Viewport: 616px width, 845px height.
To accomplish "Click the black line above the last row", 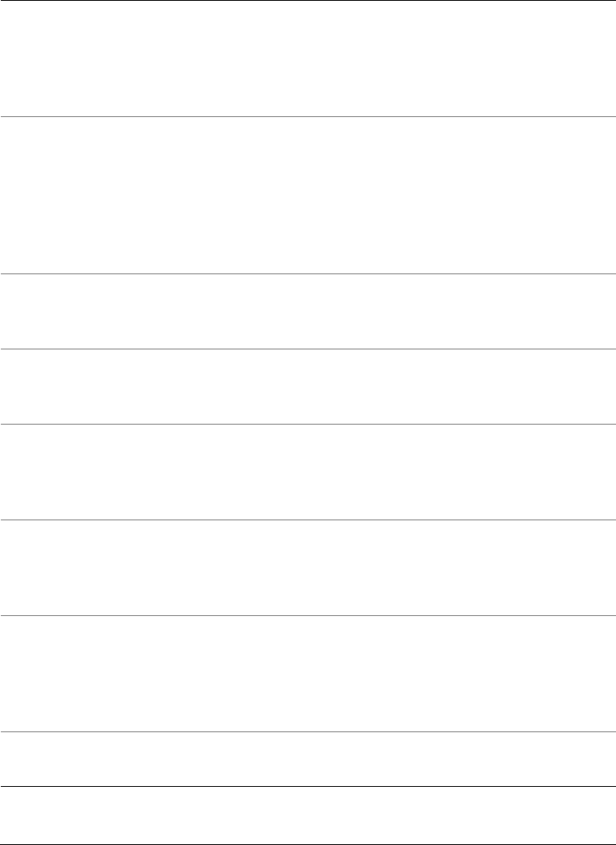I will pyautogui.click(x=308, y=786).
